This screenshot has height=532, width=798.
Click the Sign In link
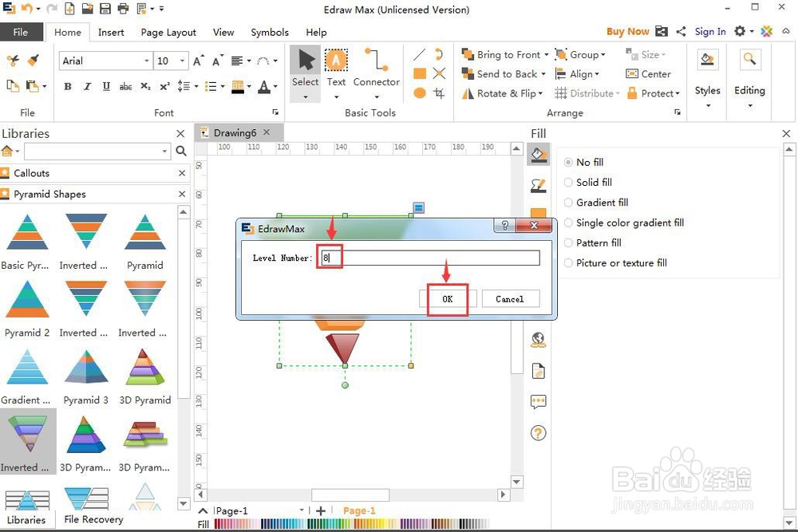pos(710,32)
